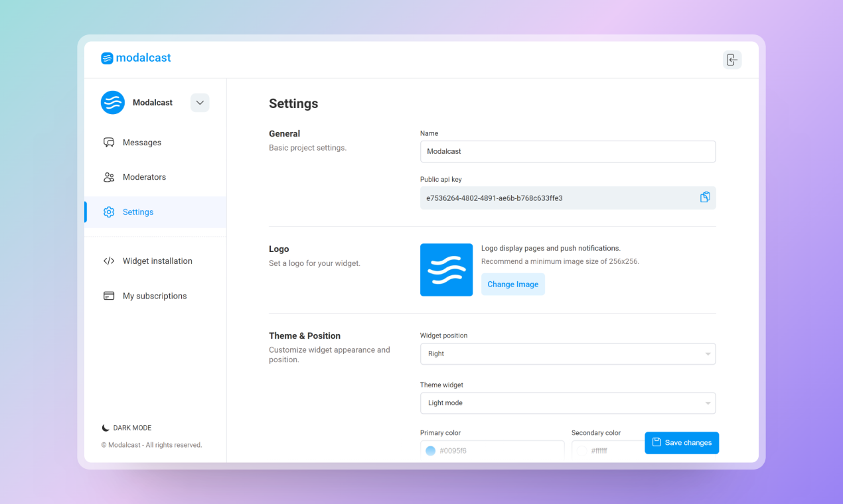Click the Moderators people icon
Image resolution: width=843 pixels, height=504 pixels.
109,177
